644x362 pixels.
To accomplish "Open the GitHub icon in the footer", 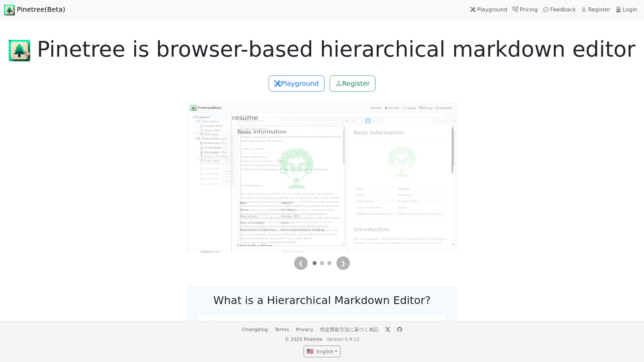I will [x=399, y=329].
